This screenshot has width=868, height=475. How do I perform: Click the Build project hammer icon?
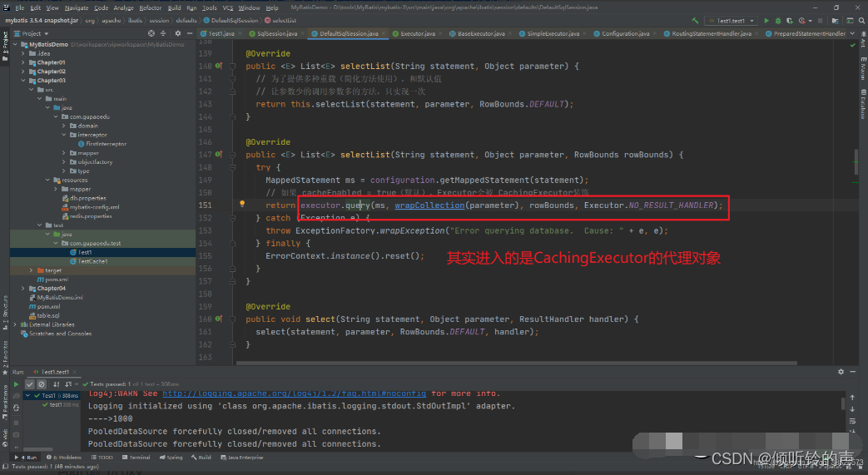(695, 21)
